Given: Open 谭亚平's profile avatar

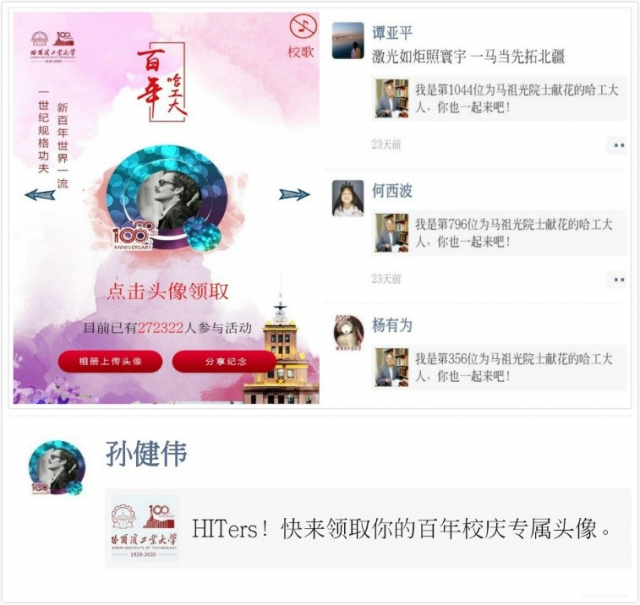Looking at the screenshot, I should [348, 40].
